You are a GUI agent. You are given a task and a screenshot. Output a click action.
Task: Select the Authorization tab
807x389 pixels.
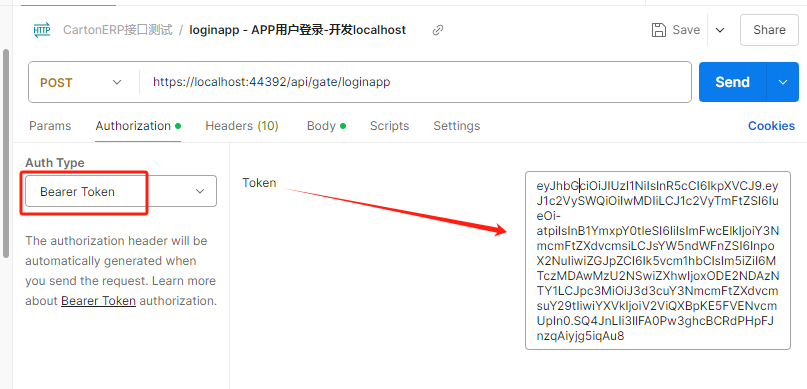click(138, 126)
